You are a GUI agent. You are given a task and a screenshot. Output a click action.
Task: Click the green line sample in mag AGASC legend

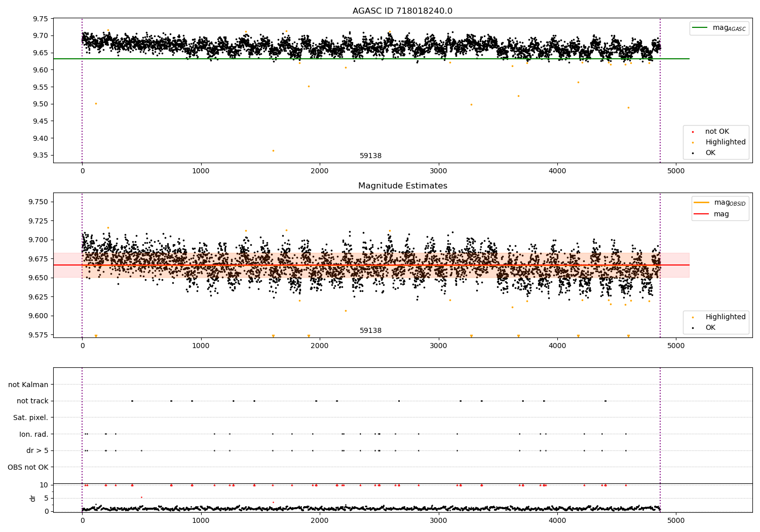(700, 28)
